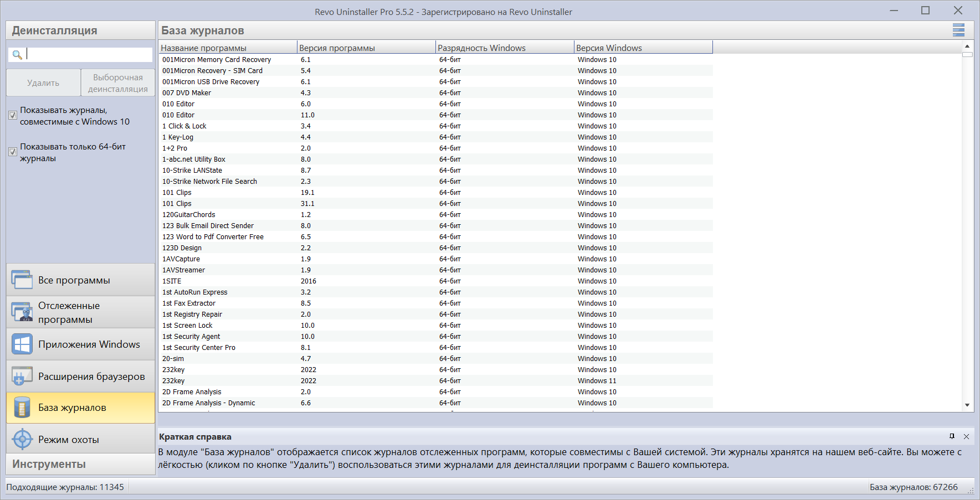
Task: Click the search magnifier icon
Action: (17, 54)
